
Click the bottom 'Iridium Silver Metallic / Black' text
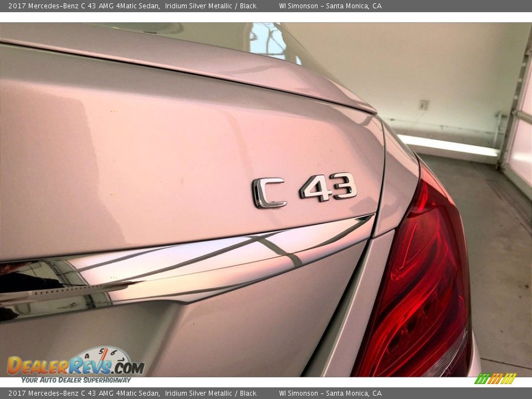[211, 393]
